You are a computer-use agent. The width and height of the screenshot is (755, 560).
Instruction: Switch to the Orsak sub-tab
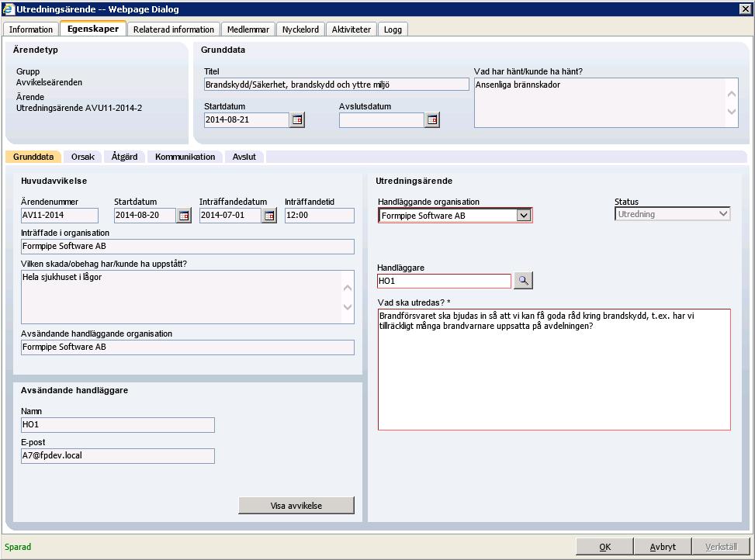click(x=83, y=157)
